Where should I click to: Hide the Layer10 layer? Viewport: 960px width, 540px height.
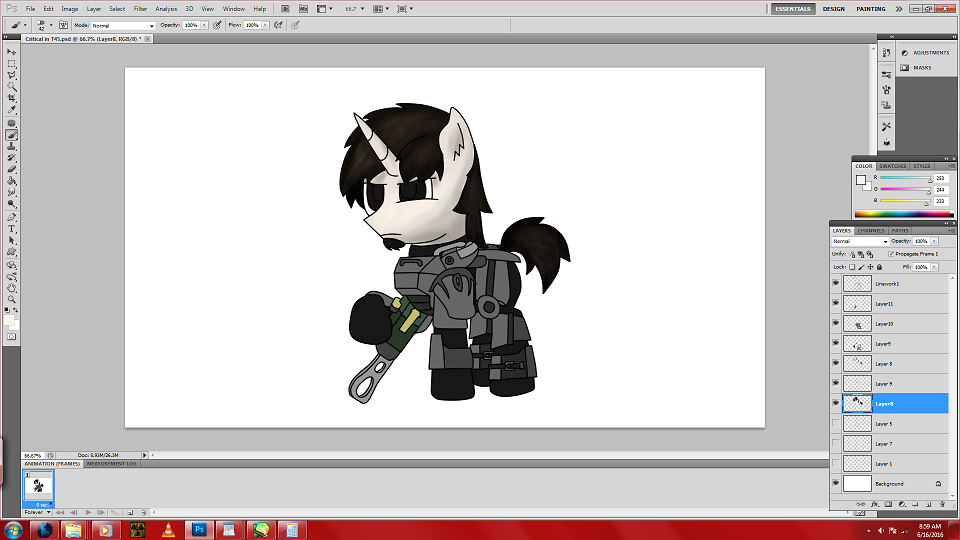pyautogui.click(x=836, y=323)
